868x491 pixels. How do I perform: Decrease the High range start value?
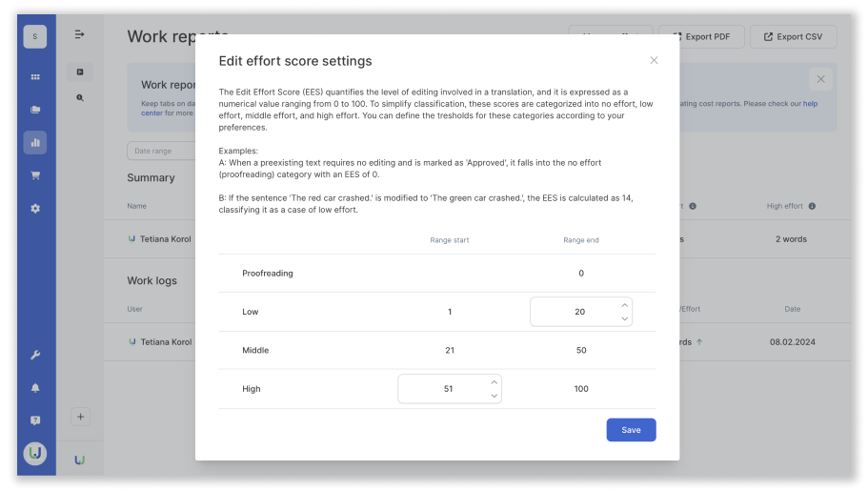[x=494, y=396]
